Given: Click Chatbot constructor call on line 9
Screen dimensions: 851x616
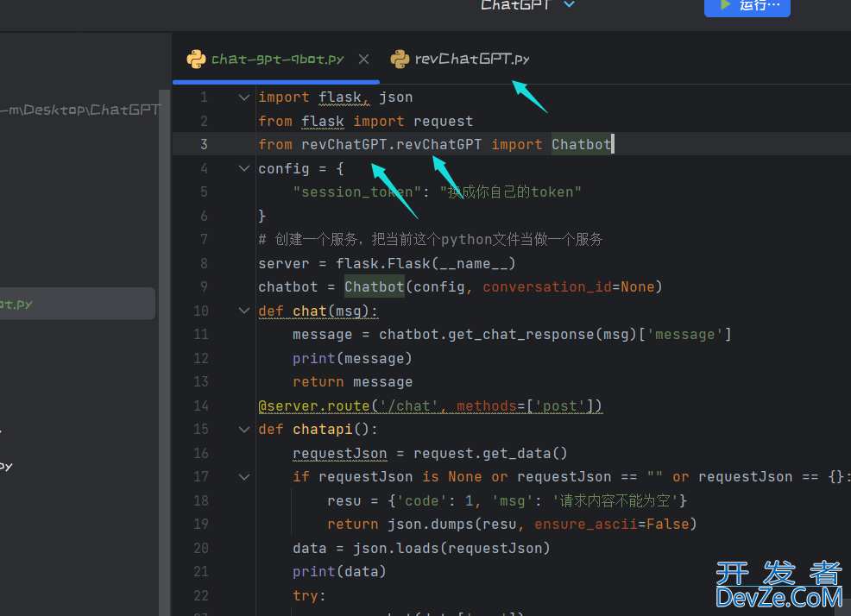Looking at the screenshot, I should tap(374, 286).
